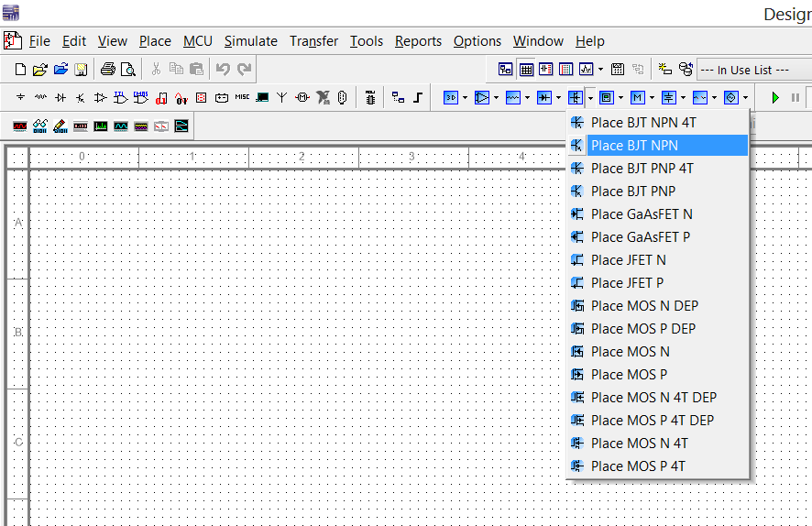This screenshot has height=526, width=812.
Task: Click the green spectrum analyzer instrument icon
Action: tap(101, 126)
